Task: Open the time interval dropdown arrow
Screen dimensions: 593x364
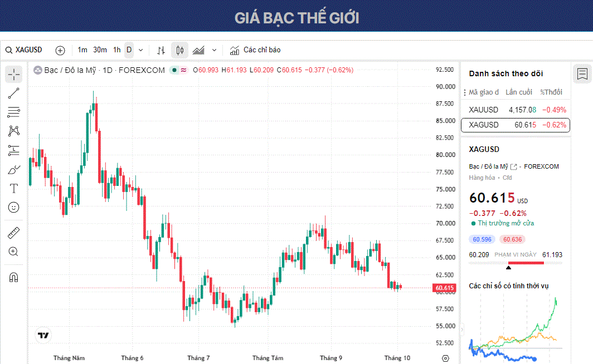Action: point(140,50)
